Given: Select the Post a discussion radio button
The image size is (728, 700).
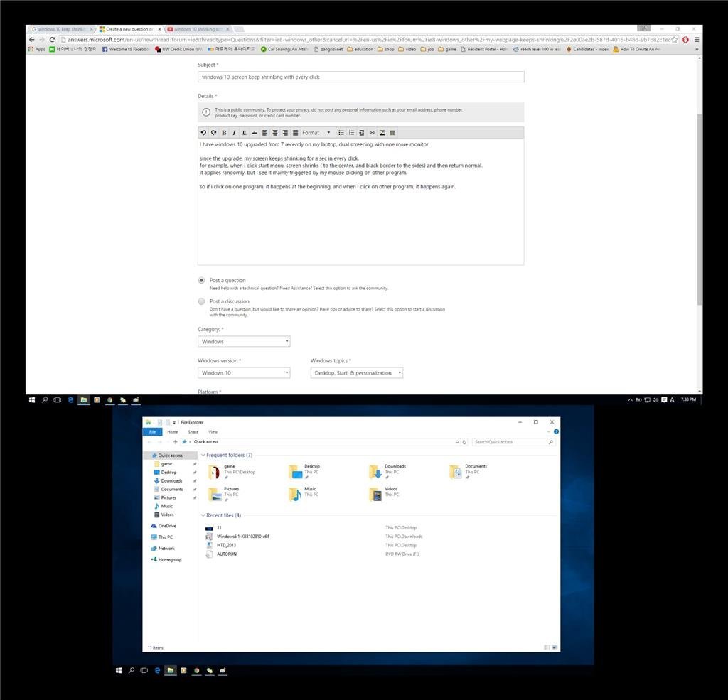Looking at the screenshot, I should [201, 301].
